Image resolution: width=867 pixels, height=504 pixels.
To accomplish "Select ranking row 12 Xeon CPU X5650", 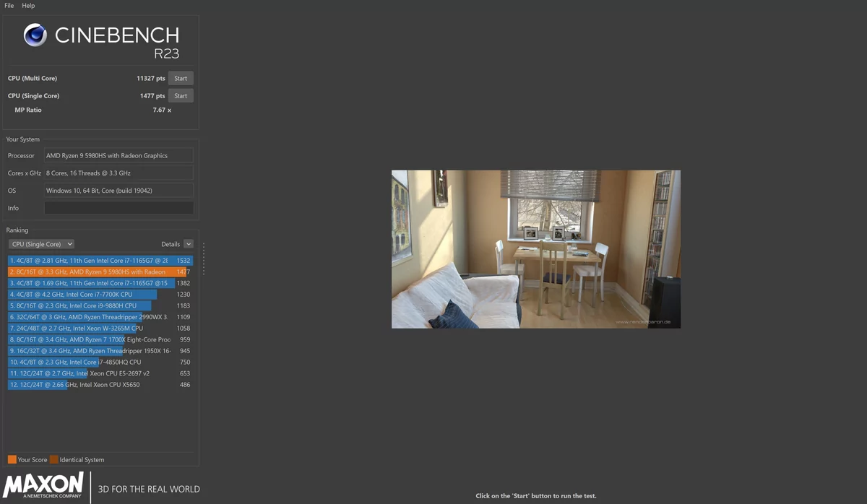I will pyautogui.click(x=100, y=385).
